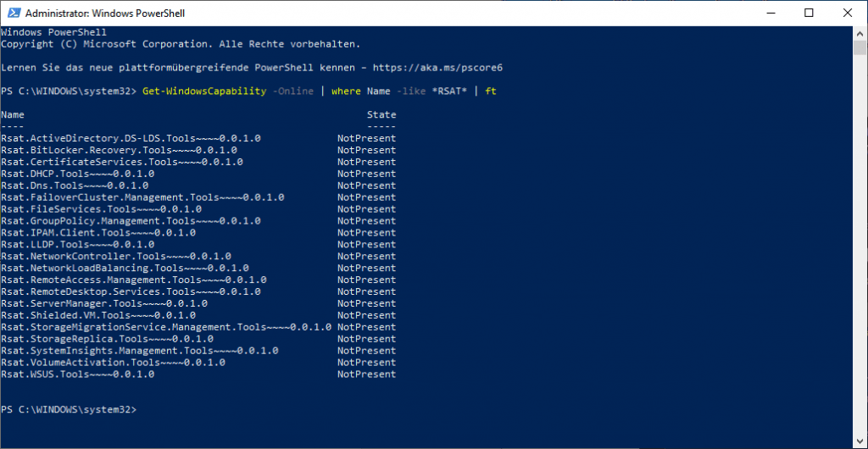This screenshot has width=868, height=449.
Task: Click the PowerShell icon in title bar
Action: pyautogui.click(x=12, y=13)
